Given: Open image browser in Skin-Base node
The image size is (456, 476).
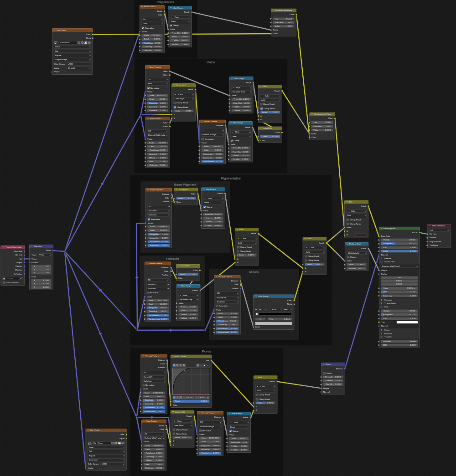Looking at the screenshot, I should coord(56,43).
